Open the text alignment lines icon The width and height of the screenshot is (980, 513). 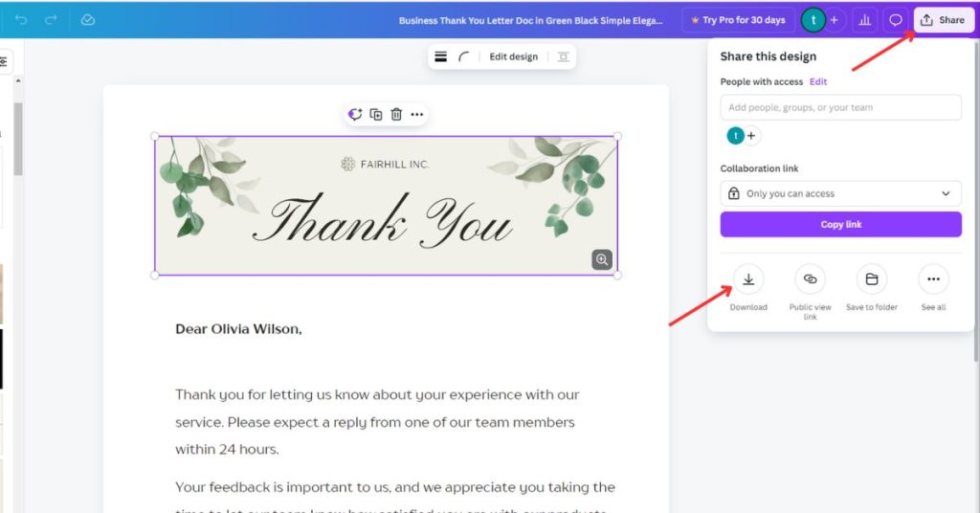point(440,56)
